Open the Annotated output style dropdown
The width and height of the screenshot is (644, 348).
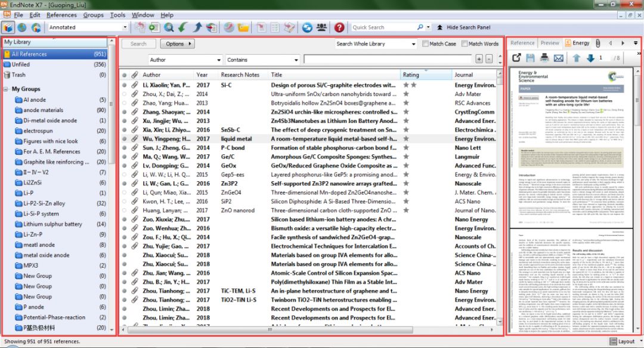tap(124, 27)
